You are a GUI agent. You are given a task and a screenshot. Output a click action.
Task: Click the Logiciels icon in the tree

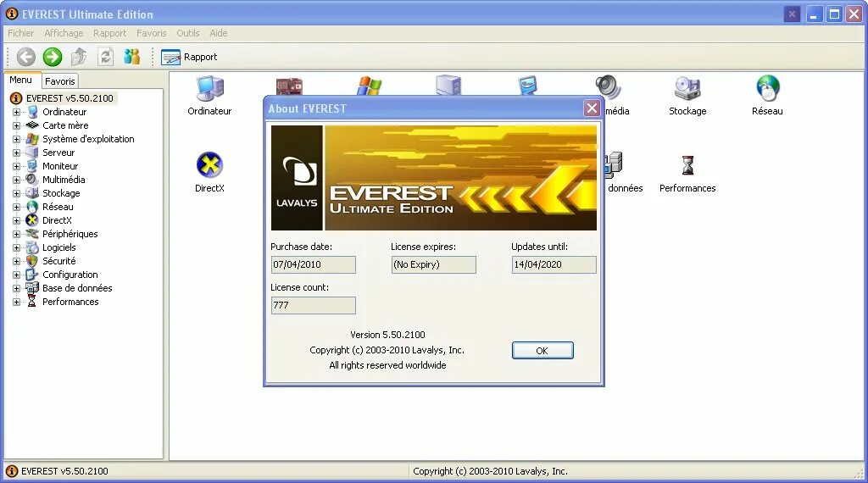point(32,247)
